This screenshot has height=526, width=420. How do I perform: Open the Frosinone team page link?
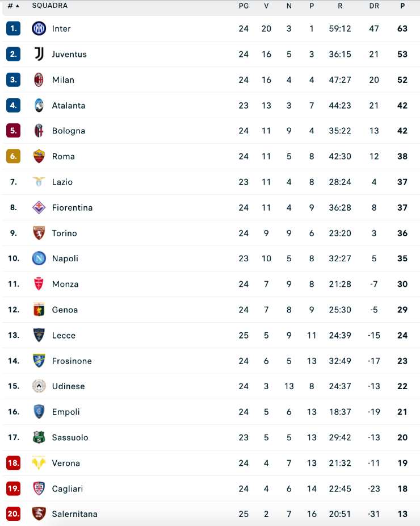pyautogui.click(x=72, y=361)
